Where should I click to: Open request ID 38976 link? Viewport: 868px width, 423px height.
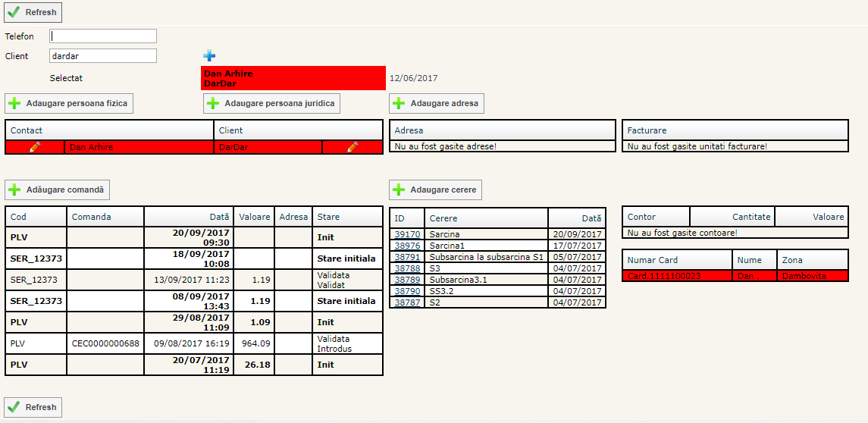(x=407, y=246)
